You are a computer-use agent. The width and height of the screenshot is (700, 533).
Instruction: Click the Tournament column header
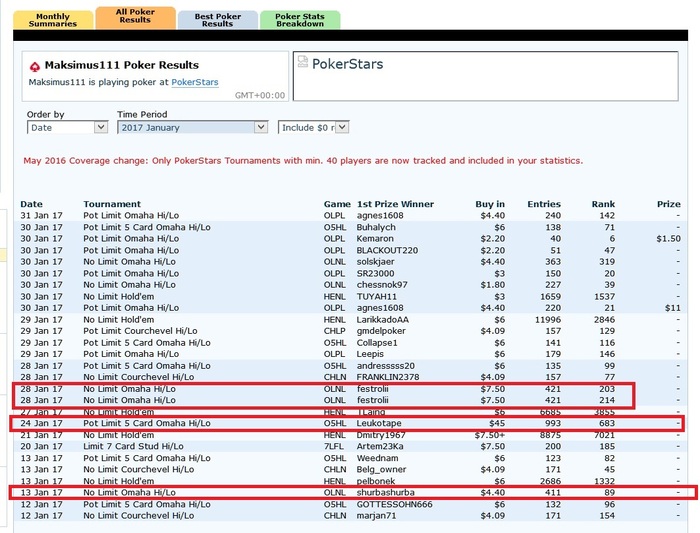click(111, 204)
